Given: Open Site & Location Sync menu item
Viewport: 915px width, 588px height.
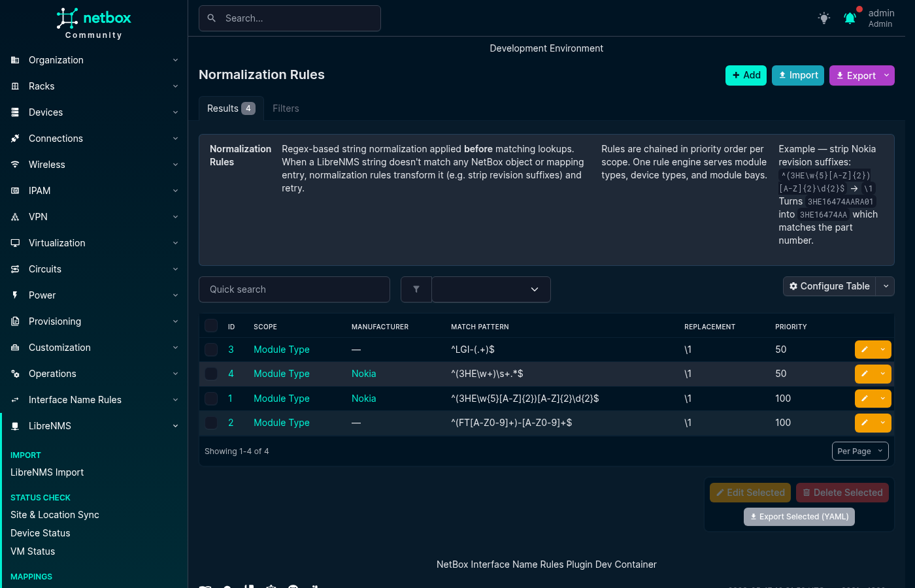Looking at the screenshot, I should tap(55, 515).
